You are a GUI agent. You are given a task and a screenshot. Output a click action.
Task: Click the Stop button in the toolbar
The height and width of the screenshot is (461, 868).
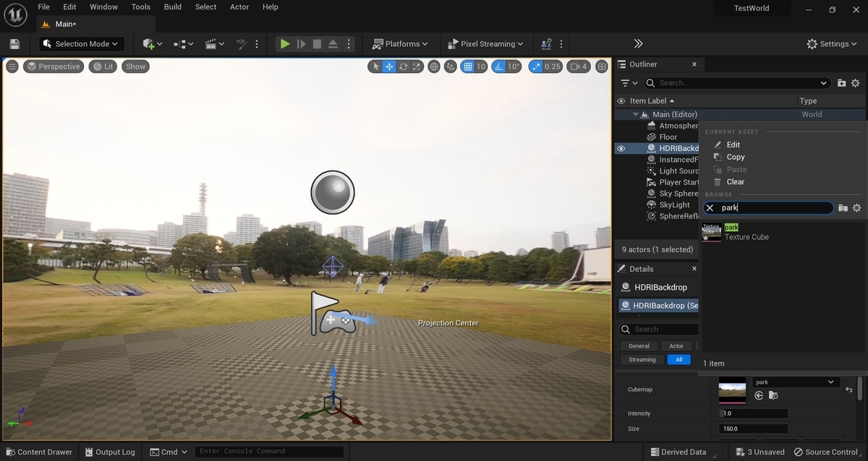pos(317,44)
